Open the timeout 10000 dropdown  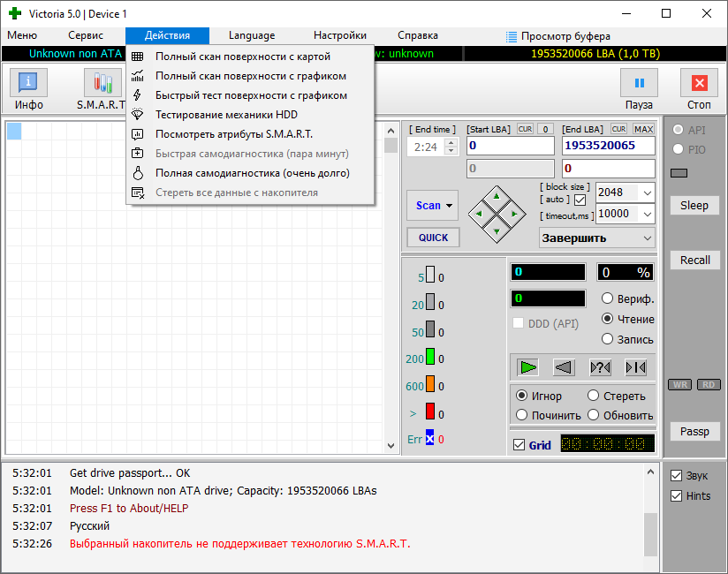[648, 214]
